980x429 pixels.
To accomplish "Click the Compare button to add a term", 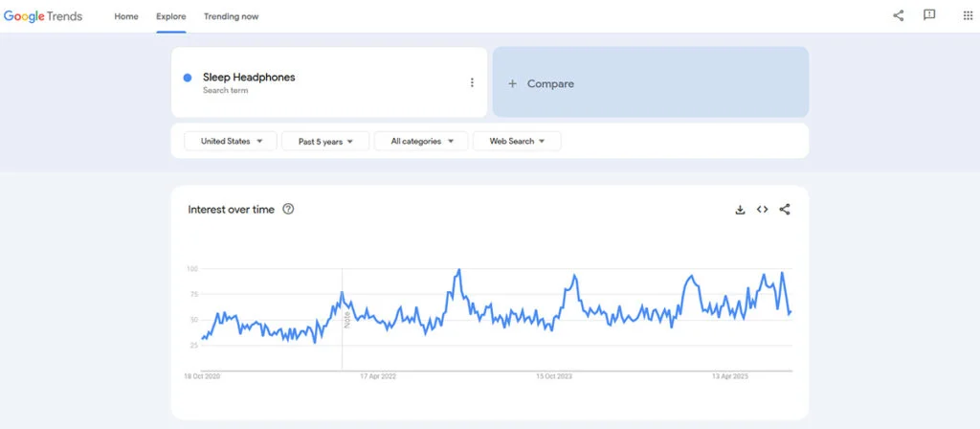I will pyautogui.click(x=651, y=82).
